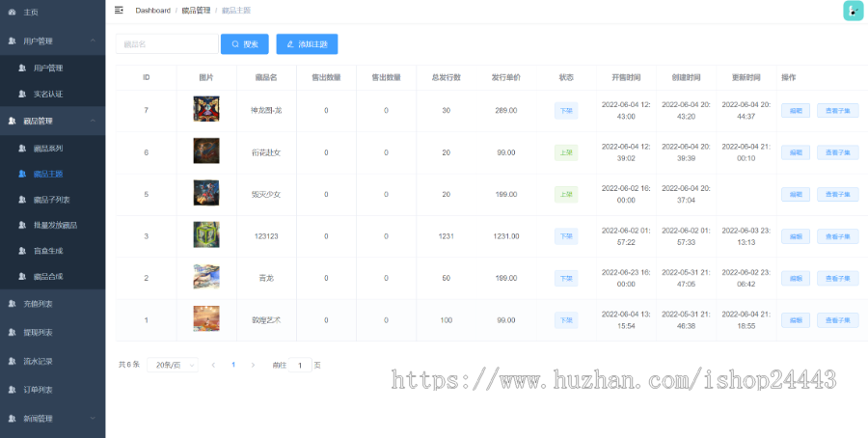Click the 敦煌艺术 name cell
The image size is (868, 438).
266,320
